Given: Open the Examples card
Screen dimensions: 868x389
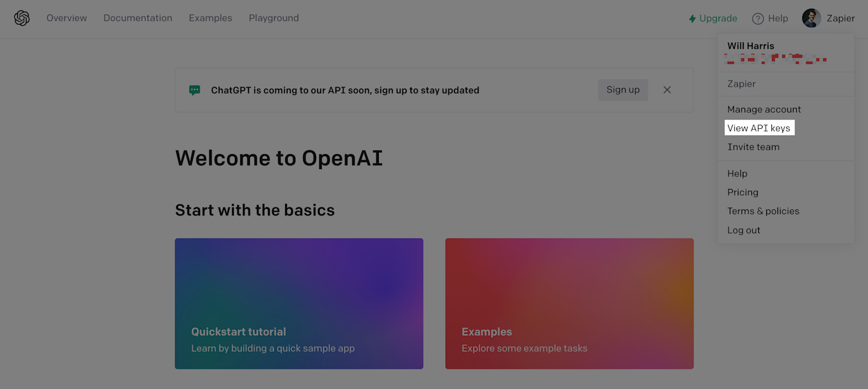Looking at the screenshot, I should [x=569, y=304].
